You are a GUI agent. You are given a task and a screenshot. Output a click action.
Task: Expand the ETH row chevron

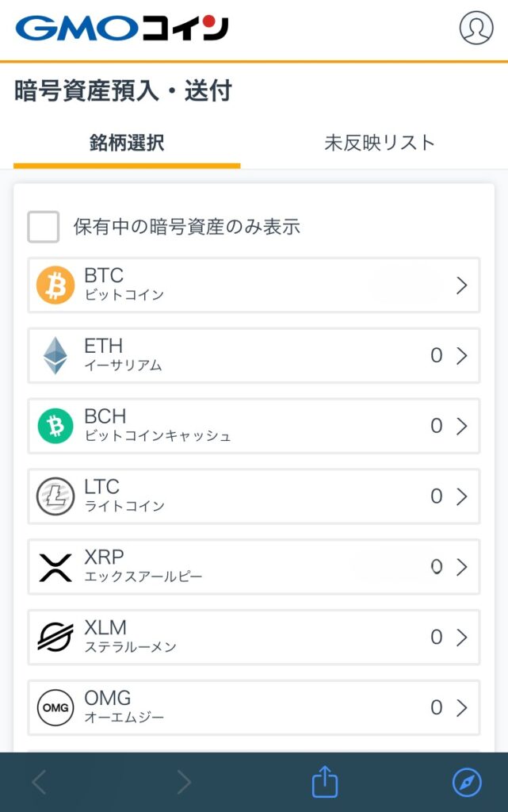[x=462, y=356]
